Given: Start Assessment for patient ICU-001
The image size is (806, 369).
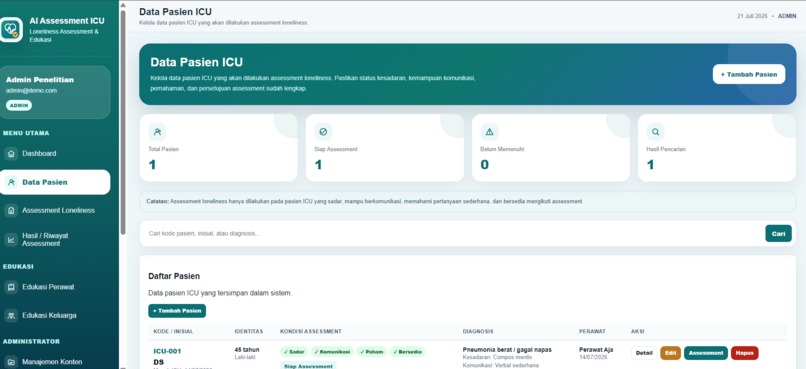Looking at the screenshot, I should click(x=706, y=353).
